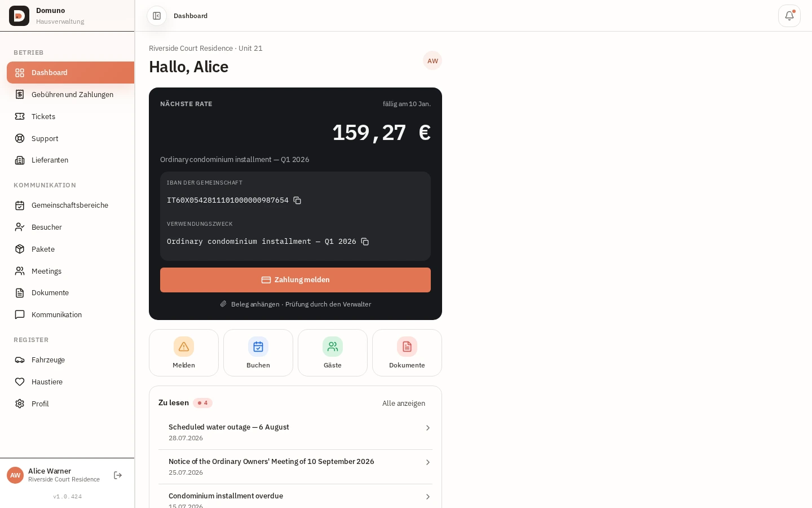Image resolution: width=812 pixels, height=508 pixels.
Task: Open notifications via the bell icon
Action: (789, 16)
